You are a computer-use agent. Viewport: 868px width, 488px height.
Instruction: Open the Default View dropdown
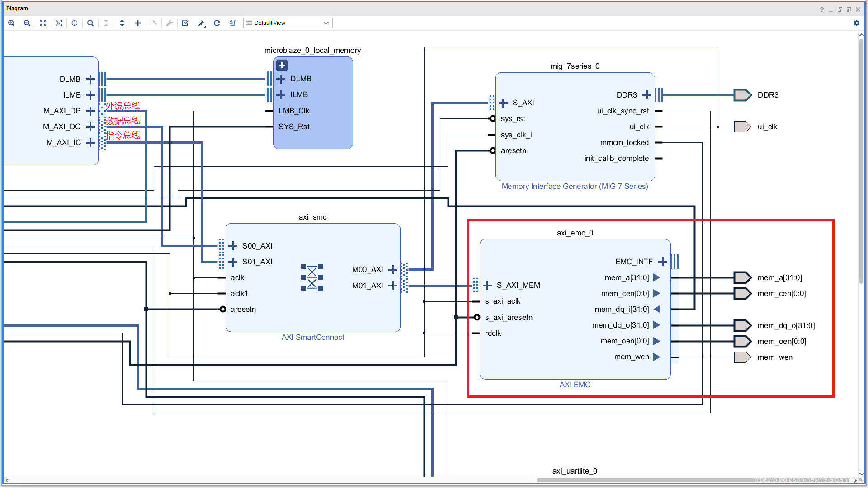[288, 23]
